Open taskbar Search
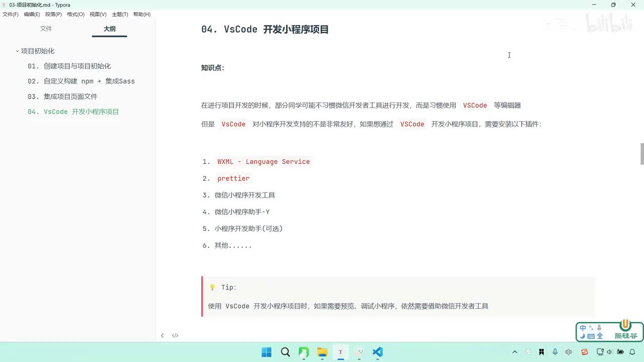 [x=285, y=352]
